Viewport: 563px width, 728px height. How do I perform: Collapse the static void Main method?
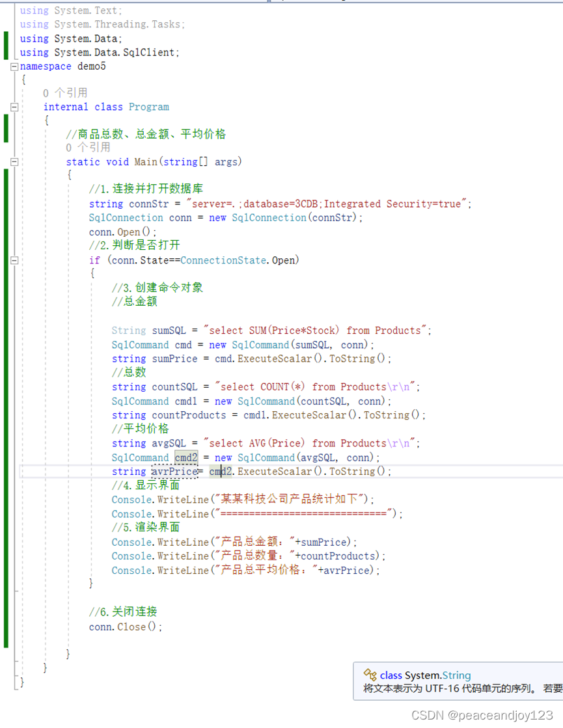tap(14, 162)
